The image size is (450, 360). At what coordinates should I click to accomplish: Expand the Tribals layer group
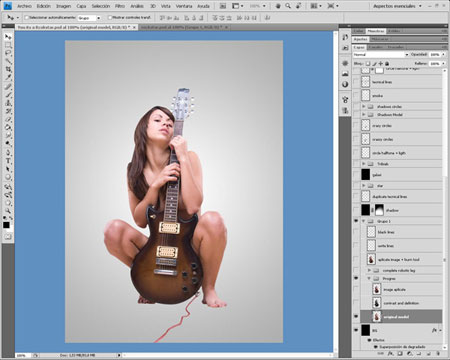pyautogui.click(x=364, y=164)
